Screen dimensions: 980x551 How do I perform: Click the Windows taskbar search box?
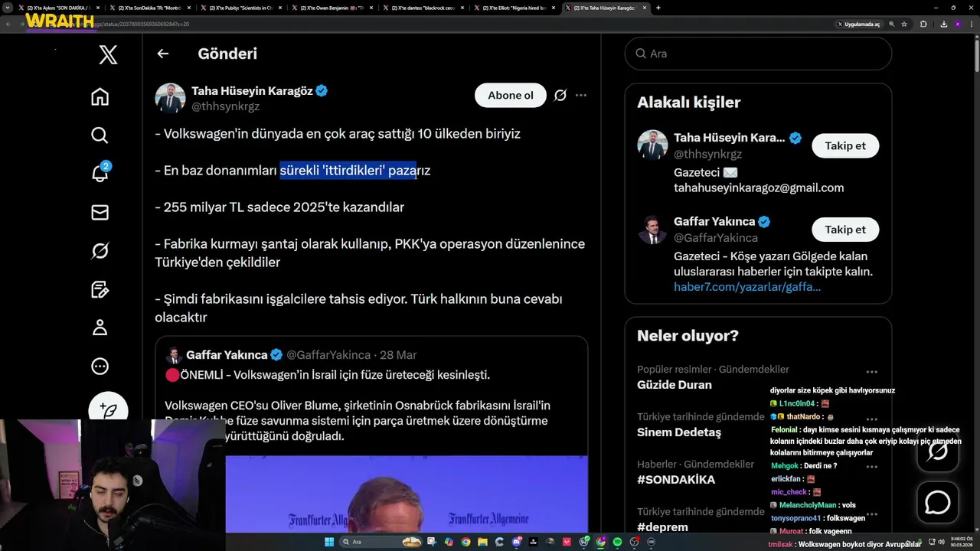[x=381, y=542]
